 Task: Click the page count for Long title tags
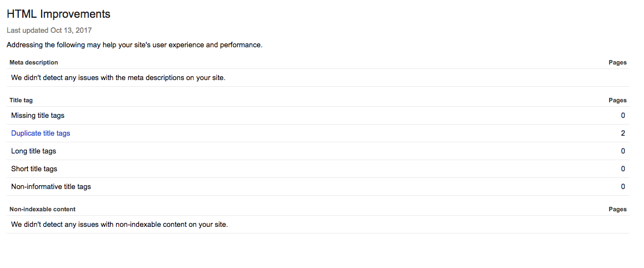(623, 151)
